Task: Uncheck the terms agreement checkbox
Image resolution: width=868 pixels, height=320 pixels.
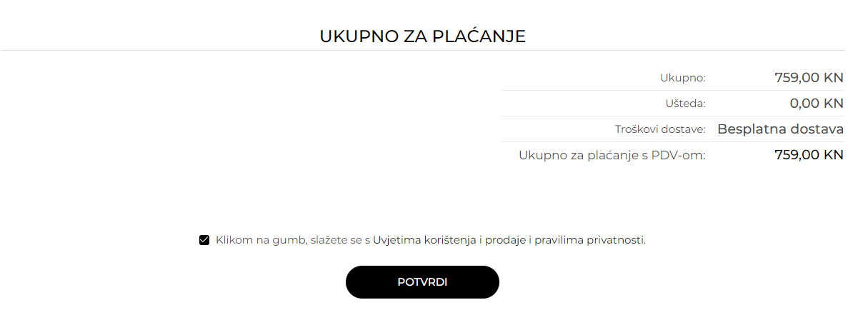Action: pyautogui.click(x=204, y=240)
